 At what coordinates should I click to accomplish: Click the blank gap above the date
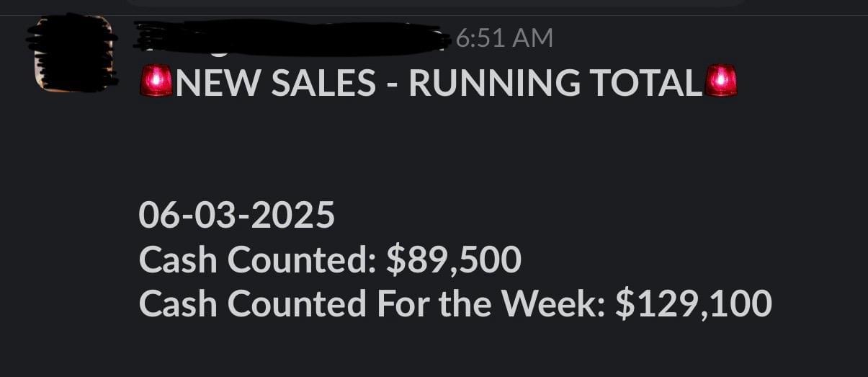point(432,151)
